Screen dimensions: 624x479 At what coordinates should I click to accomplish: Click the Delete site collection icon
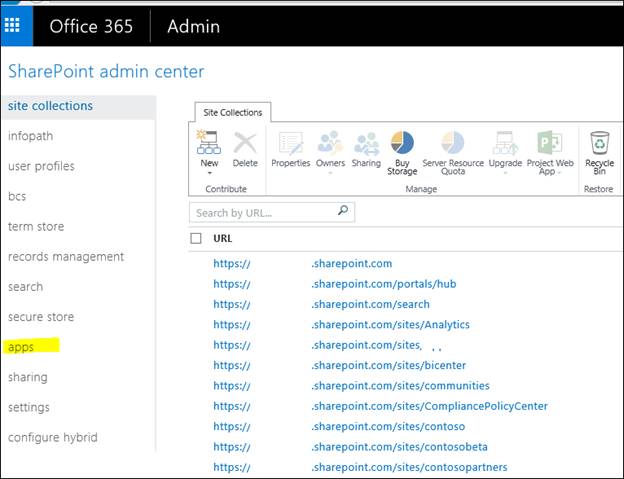coord(245,143)
